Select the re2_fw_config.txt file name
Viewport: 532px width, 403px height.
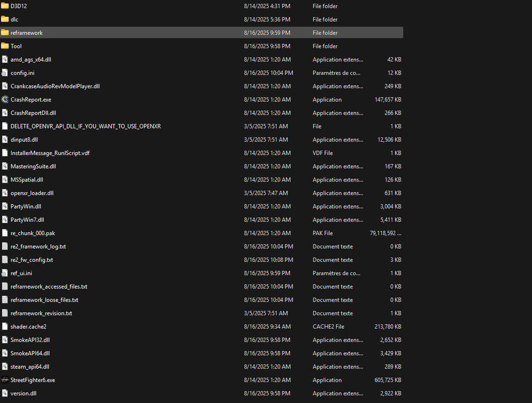coord(32,260)
